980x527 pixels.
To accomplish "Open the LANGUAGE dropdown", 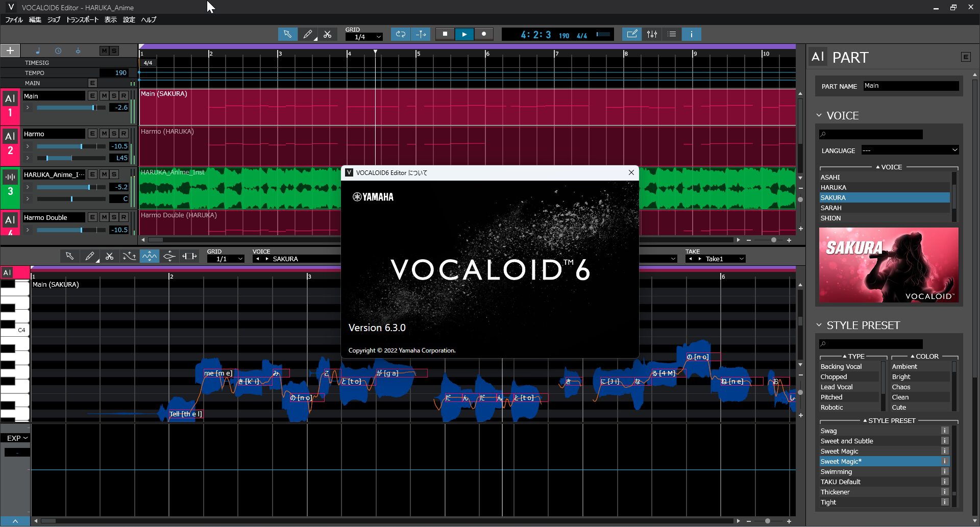I will [910, 150].
